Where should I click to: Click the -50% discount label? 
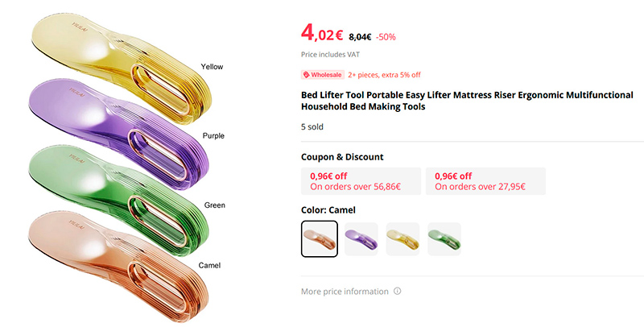(x=386, y=36)
